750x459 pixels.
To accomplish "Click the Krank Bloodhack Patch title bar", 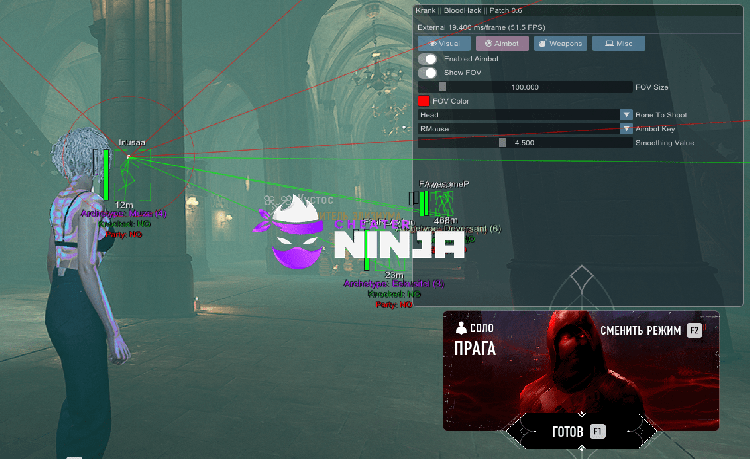I will (x=578, y=11).
